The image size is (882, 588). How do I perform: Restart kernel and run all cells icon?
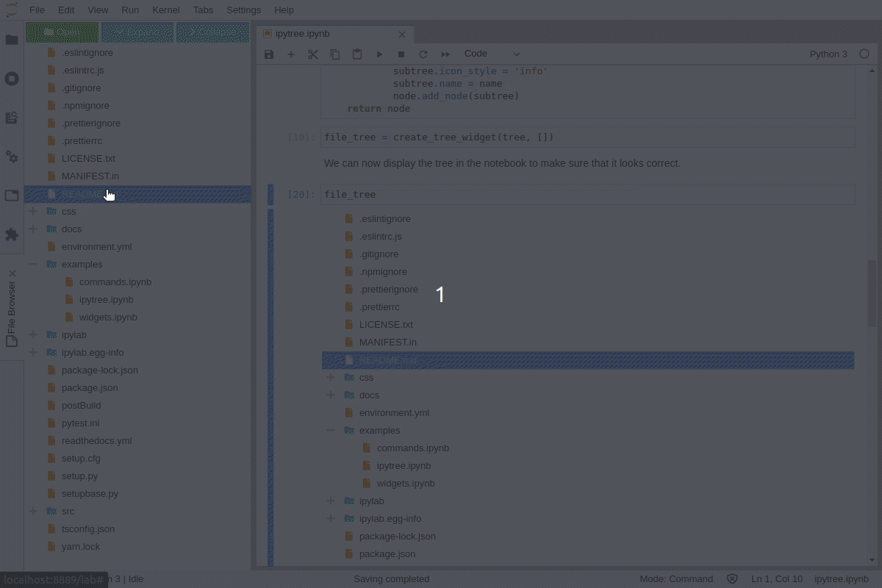pos(445,54)
